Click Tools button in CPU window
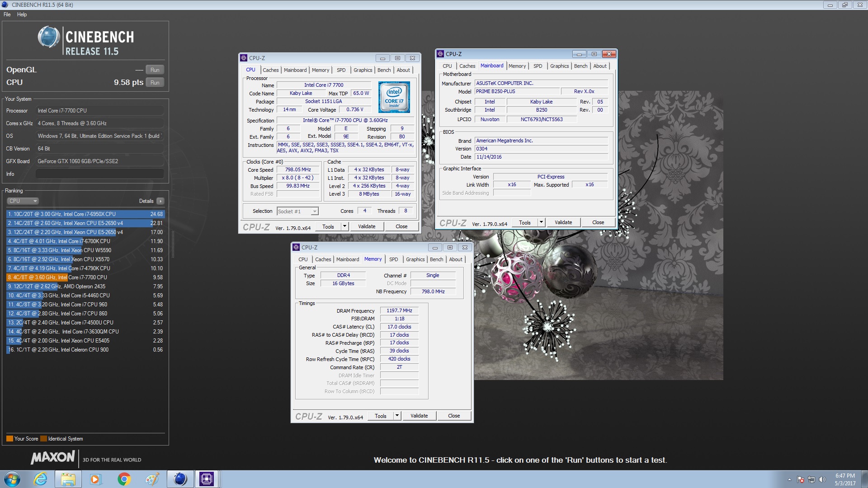868x488 pixels. [328, 227]
